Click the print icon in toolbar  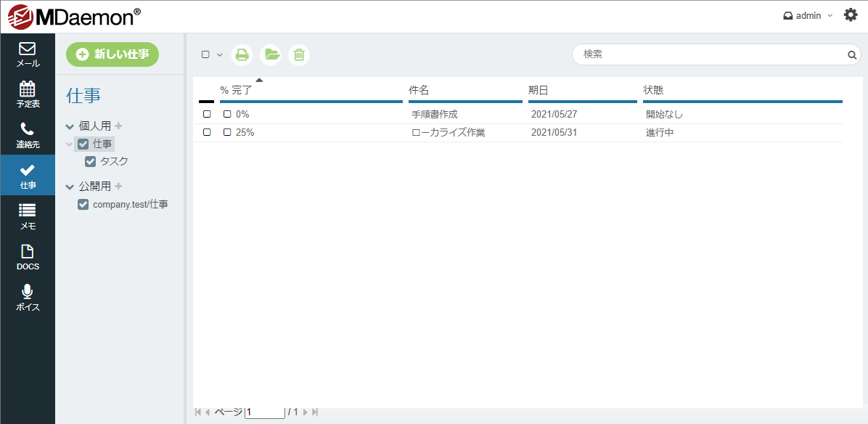pos(242,54)
